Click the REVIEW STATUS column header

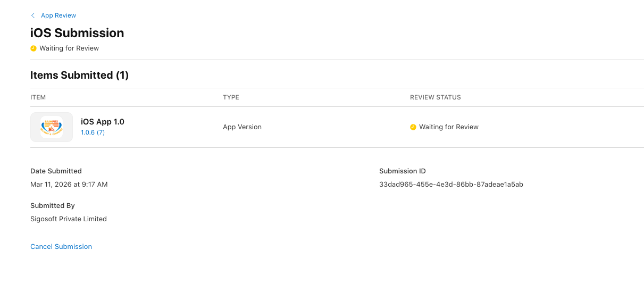pos(435,97)
